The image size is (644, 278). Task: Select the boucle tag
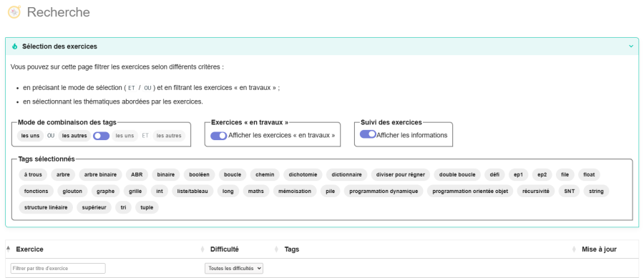tap(233, 174)
